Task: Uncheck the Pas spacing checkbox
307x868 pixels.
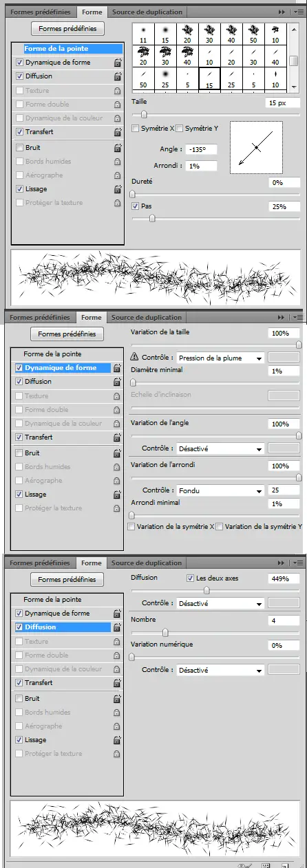Action: tap(135, 206)
